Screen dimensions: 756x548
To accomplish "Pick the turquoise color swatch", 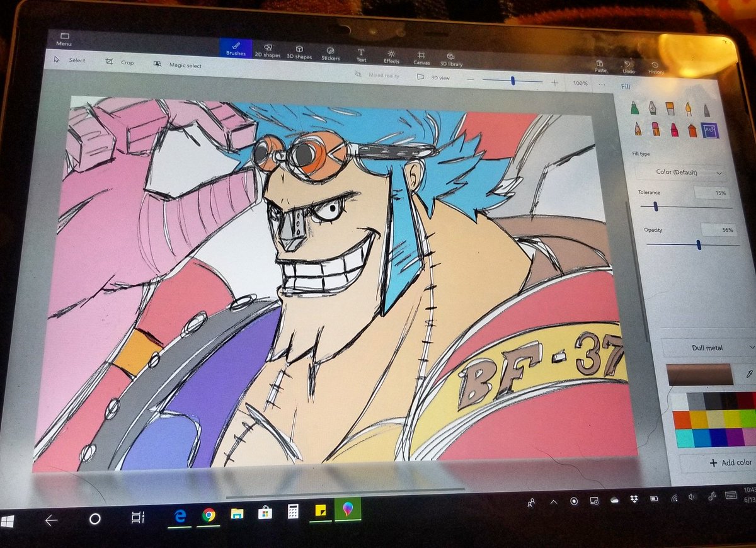I will 685,438.
